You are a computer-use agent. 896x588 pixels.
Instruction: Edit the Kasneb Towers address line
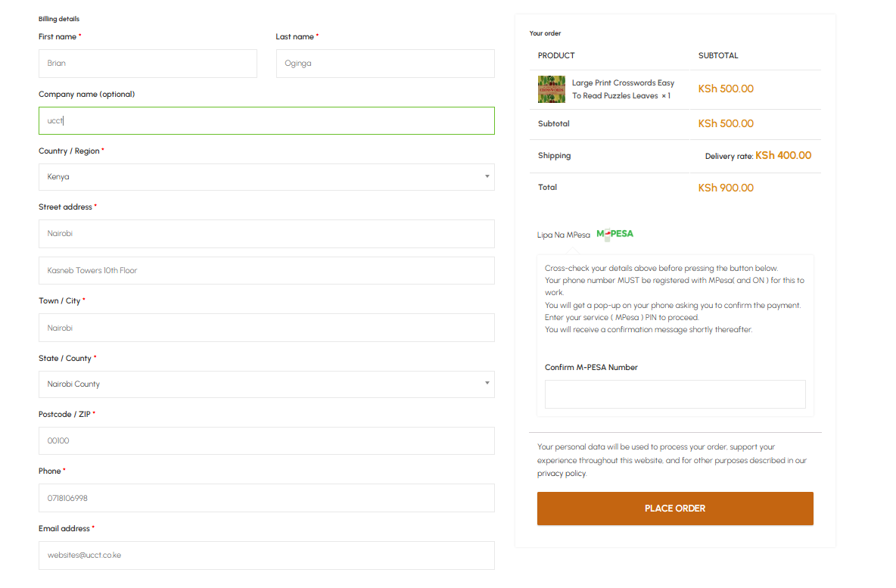point(266,271)
